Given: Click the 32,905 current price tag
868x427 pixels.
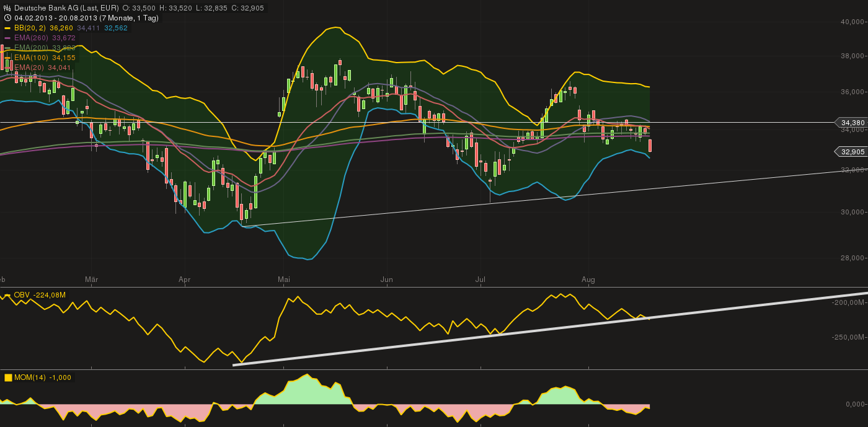Looking at the screenshot, I should point(851,151).
